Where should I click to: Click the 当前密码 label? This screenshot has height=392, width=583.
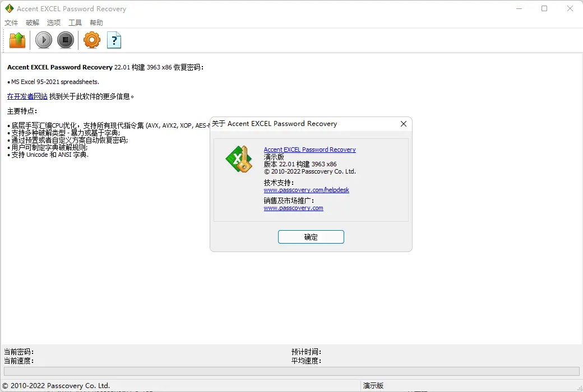(x=18, y=352)
